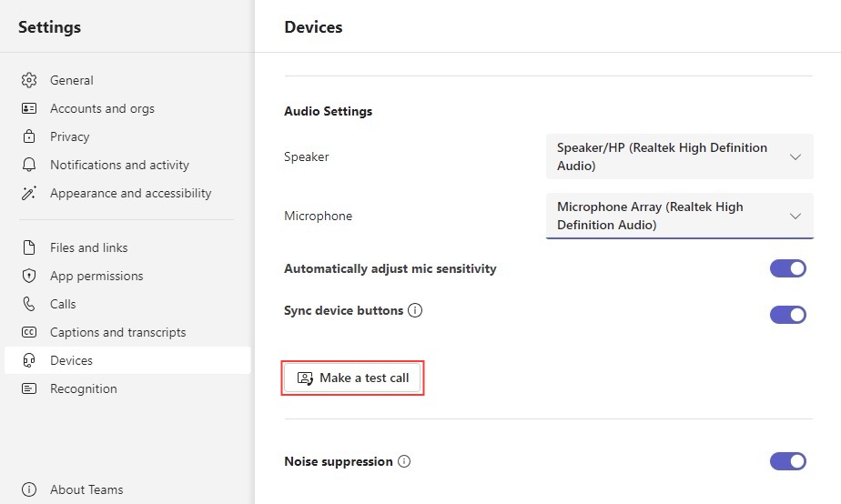Viewport: 841px width, 504px height.
Task: Disable the Noise suppression switch
Action: pos(788,461)
